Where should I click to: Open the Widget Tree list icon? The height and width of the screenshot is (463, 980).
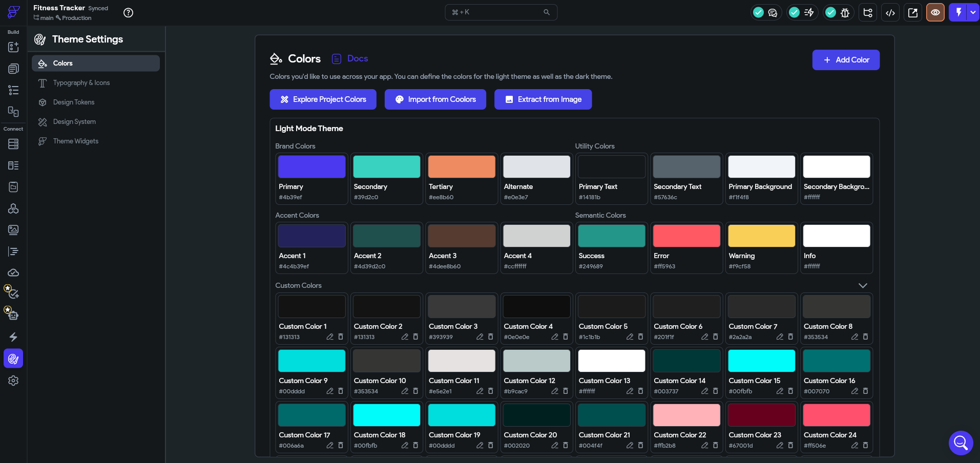[13, 90]
